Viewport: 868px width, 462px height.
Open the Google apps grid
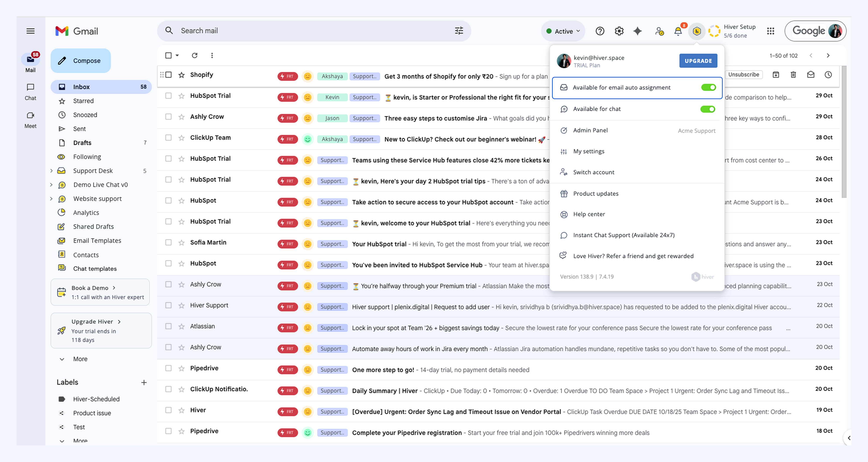[770, 31]
